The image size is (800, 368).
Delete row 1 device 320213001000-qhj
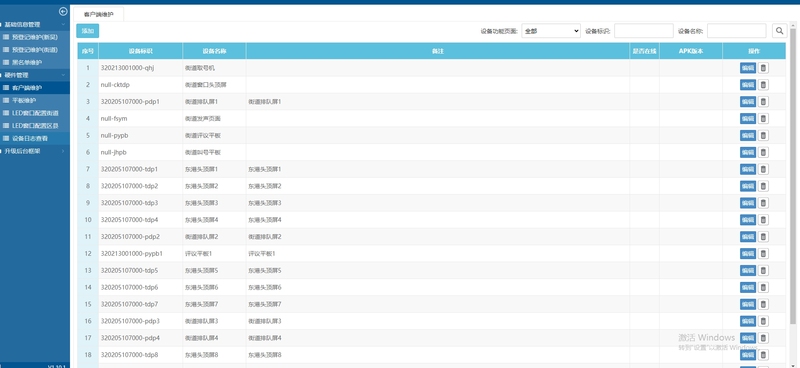(x=763, y=68)
